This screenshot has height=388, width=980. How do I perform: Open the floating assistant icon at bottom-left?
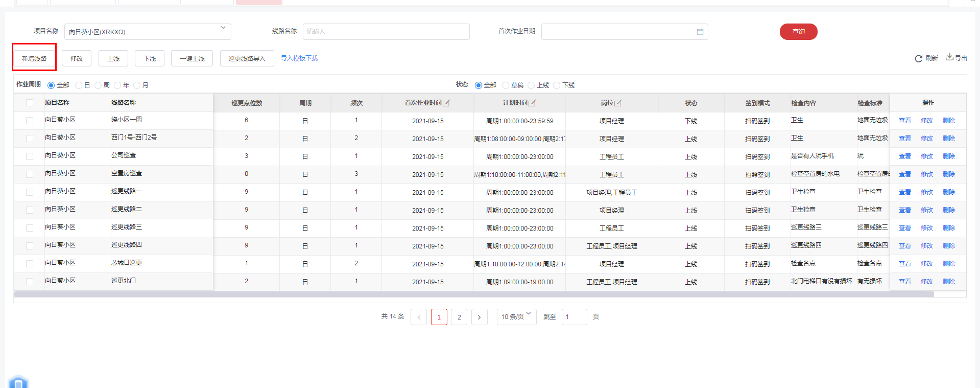click(x=18, y=382)
